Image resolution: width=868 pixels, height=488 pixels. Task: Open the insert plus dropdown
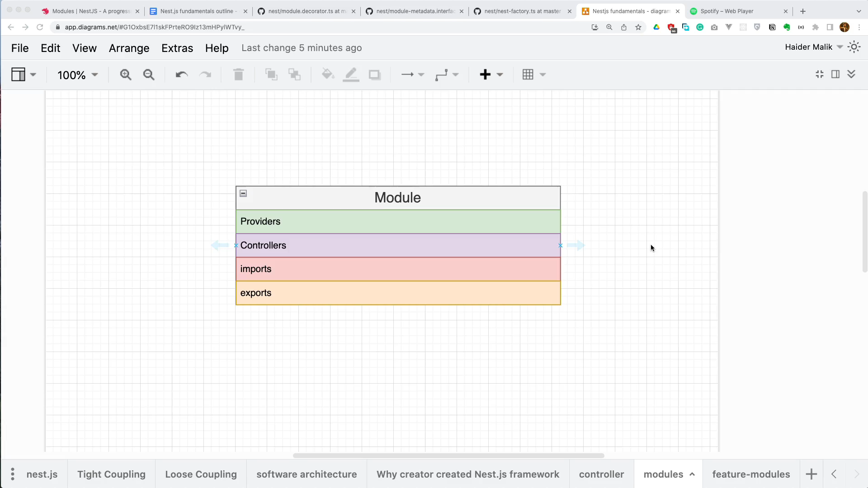(x=491, y=75)
